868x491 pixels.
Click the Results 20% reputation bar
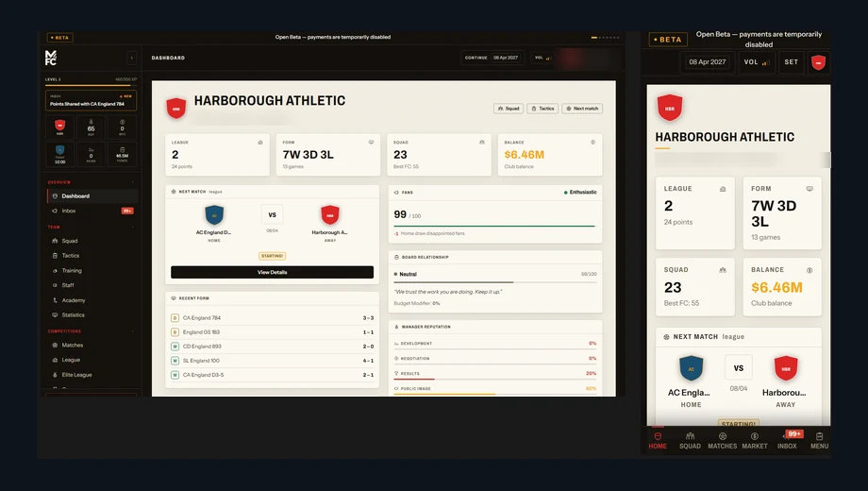[495, 379]
